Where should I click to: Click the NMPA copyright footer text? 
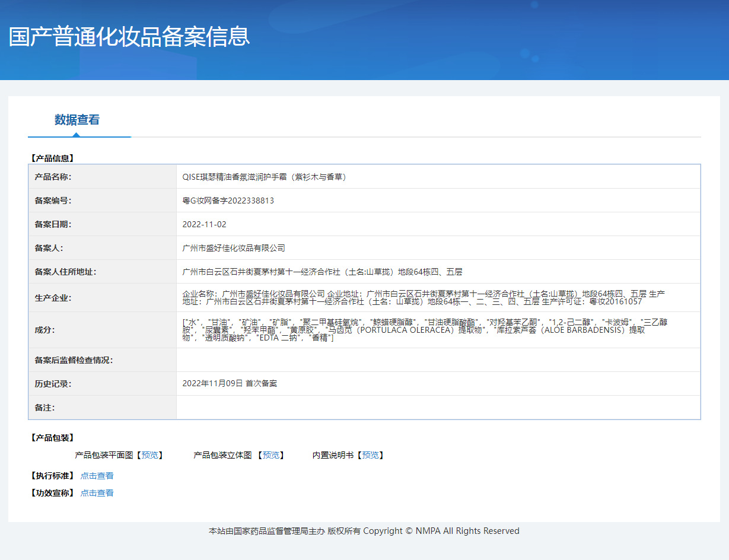point(364,531)
